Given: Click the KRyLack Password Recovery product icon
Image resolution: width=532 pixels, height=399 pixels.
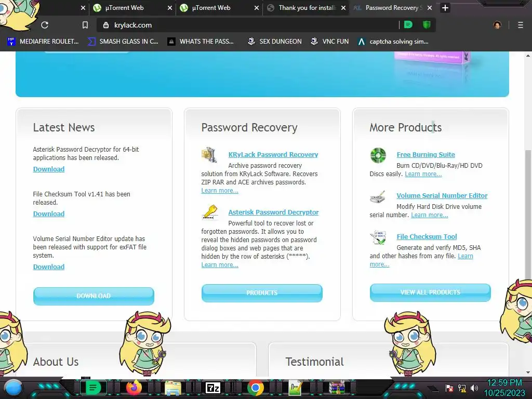Looking at the screenshot, I should coord(209,155).
